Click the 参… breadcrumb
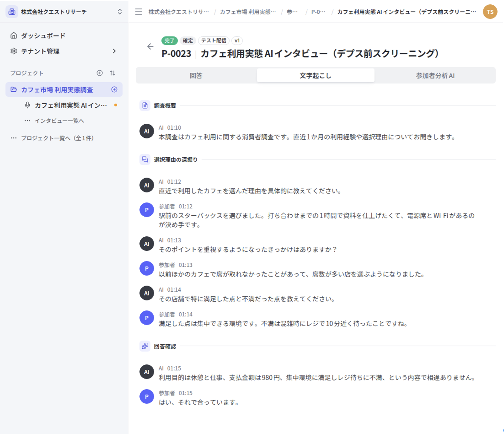 292,12
